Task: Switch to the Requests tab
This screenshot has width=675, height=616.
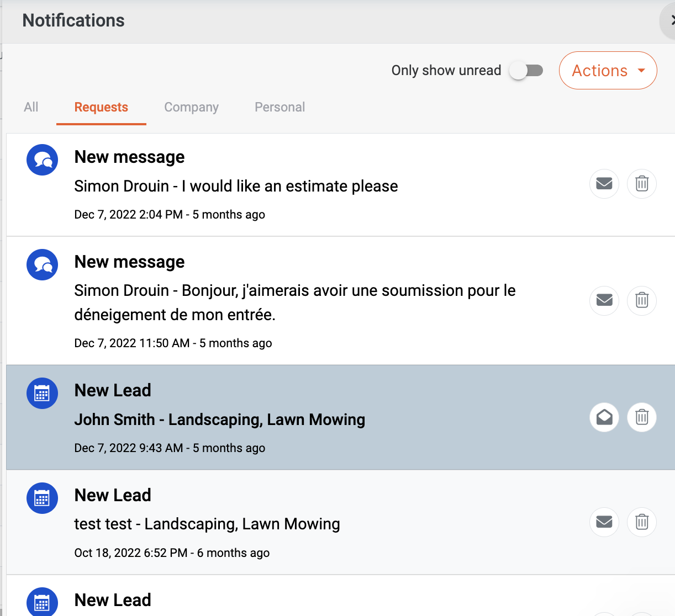Action: pos(101,107)
